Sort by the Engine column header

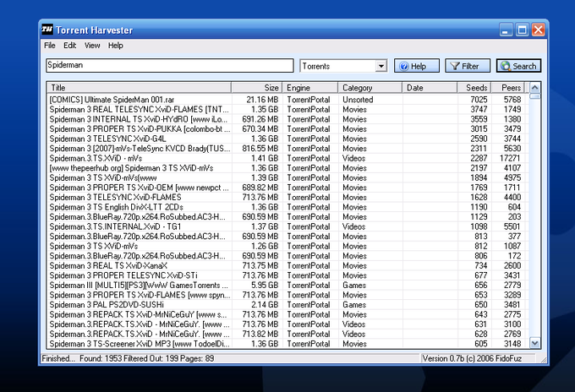pos(309,88)
